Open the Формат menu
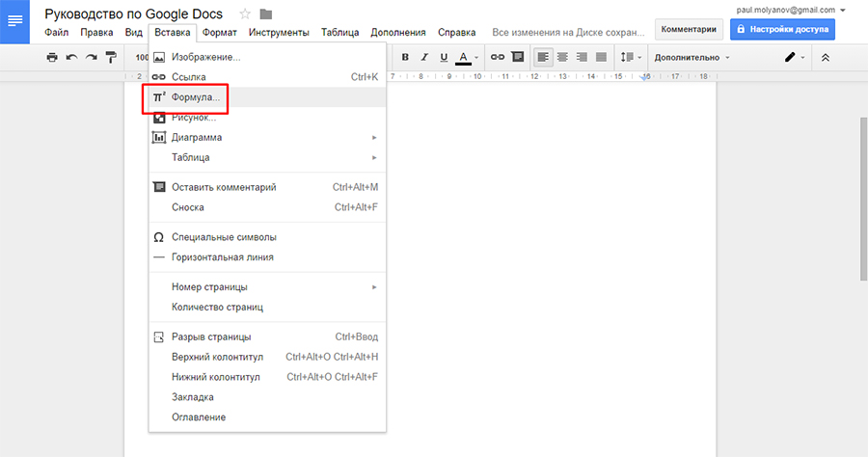Viewport: 868px width, 457px height. 219,33
